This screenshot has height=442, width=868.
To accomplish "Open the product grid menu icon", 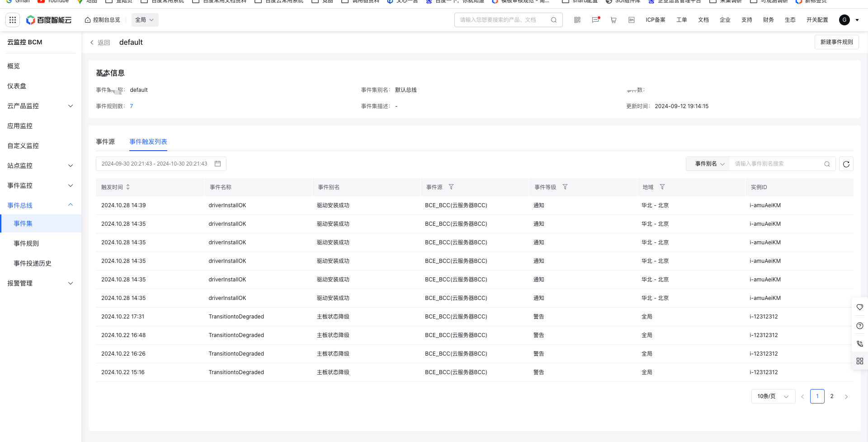I will point(13,20).
